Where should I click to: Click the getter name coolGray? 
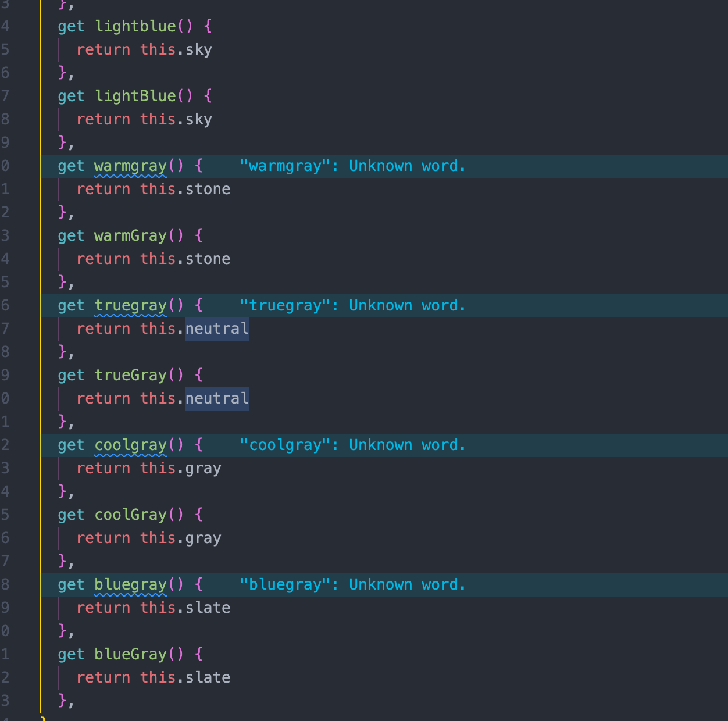pyautogui.click(x=130, y=515)
